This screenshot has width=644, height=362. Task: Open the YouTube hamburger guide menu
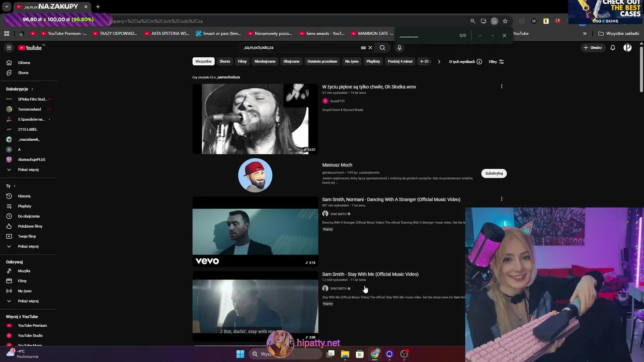[x=9, y=48]
